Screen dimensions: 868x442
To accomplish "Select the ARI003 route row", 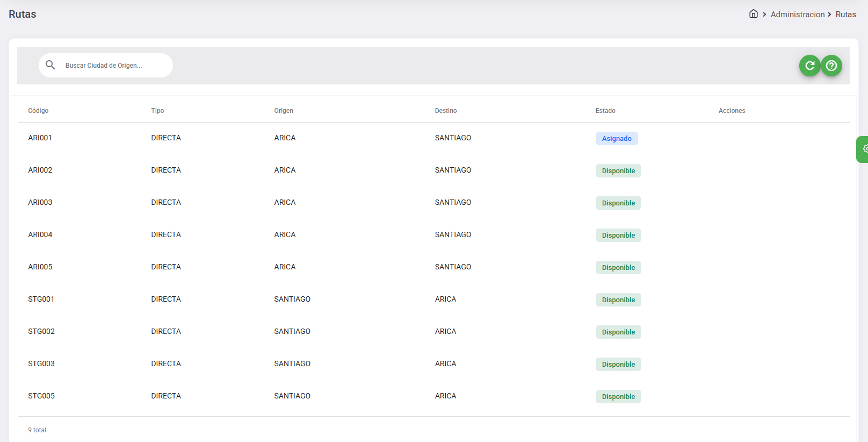I will pyautogui.click(x=40, y=203).
